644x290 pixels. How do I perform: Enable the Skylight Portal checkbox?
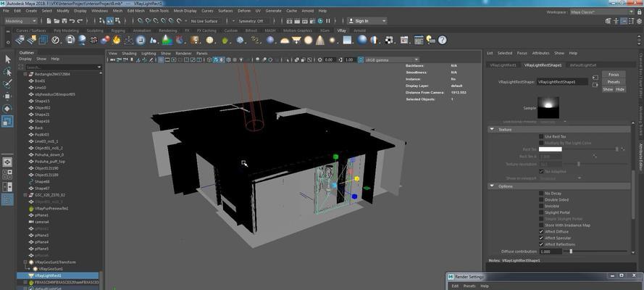pos(541,212)
